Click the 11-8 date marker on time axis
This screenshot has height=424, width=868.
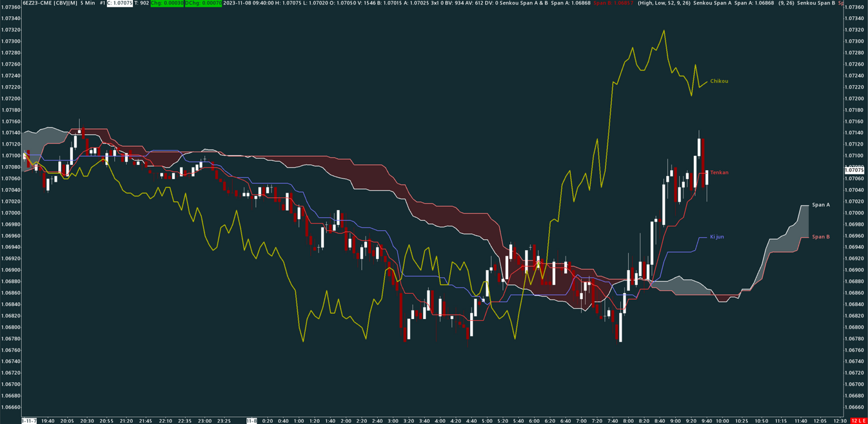pyautogui.click(x=252, y=421)
